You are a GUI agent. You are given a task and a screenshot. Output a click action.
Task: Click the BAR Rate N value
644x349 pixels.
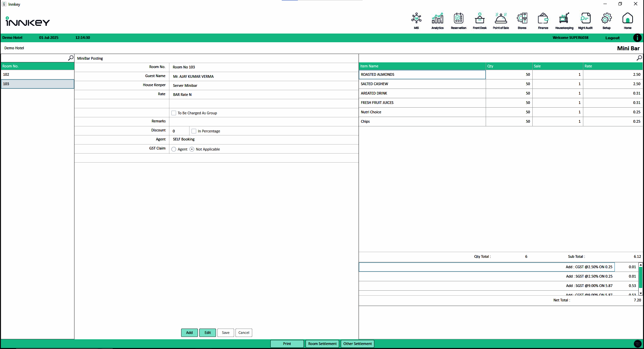tap(182, 95)
